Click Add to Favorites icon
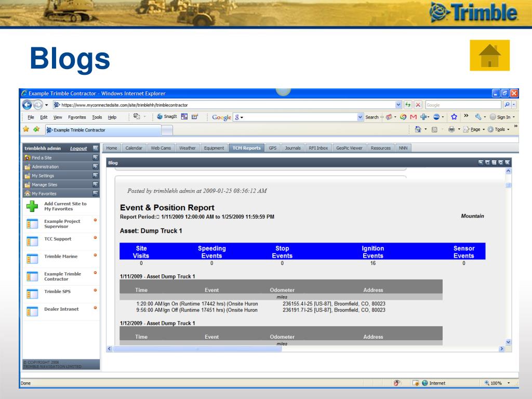 [36, 129]
